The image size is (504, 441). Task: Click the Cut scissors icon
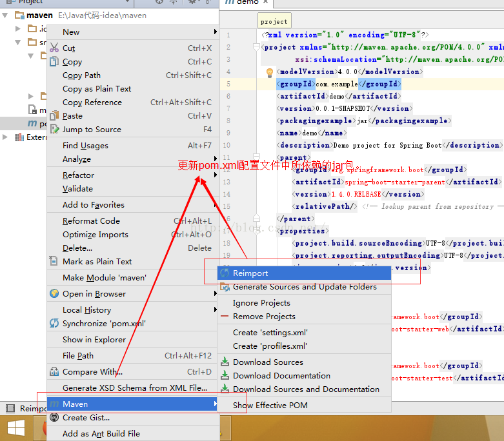click(54, 48)
